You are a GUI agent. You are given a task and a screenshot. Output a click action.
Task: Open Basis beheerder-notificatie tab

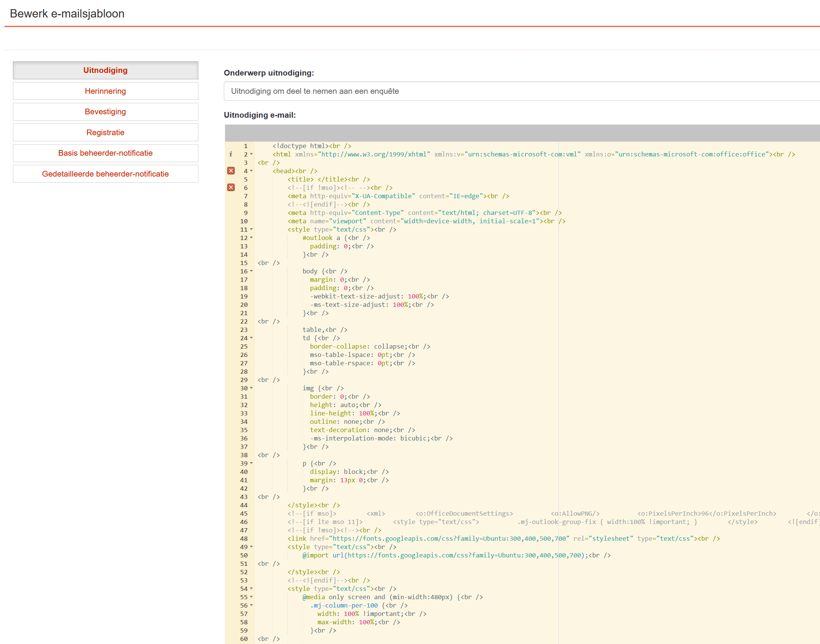(x=105, y=153)
